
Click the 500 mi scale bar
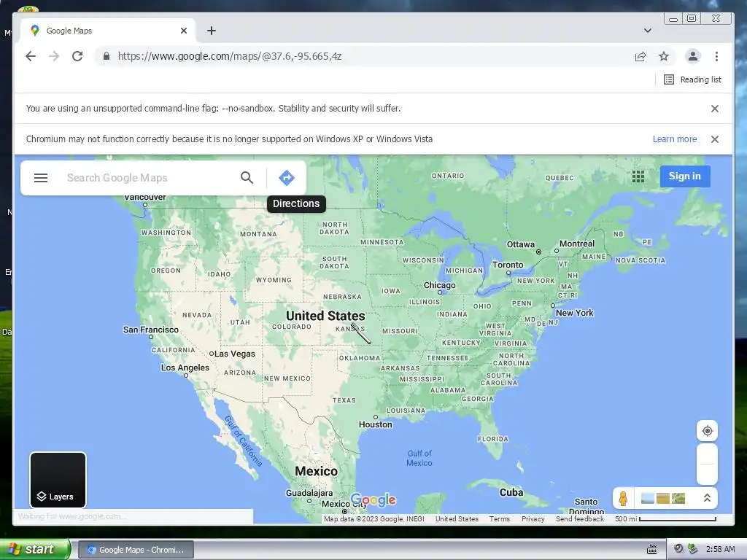pyautogui.click(x=665, y=519)
